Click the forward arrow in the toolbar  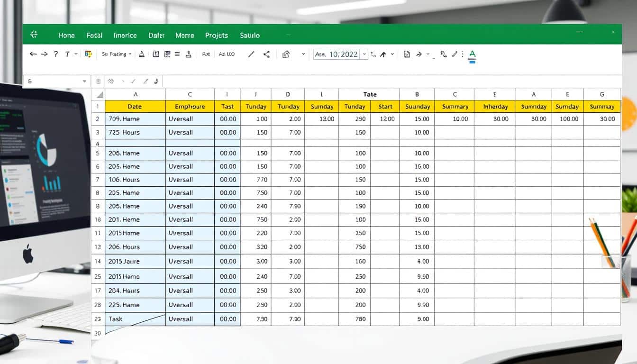44,54
